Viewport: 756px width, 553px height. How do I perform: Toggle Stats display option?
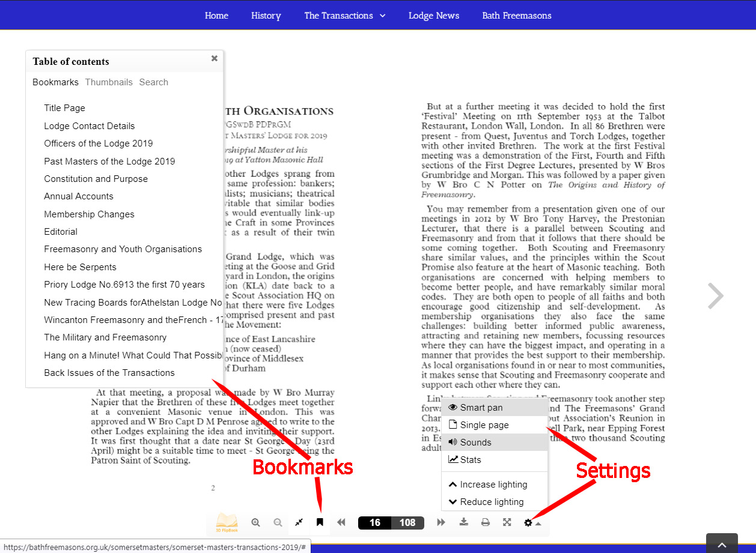coord(495,460)
